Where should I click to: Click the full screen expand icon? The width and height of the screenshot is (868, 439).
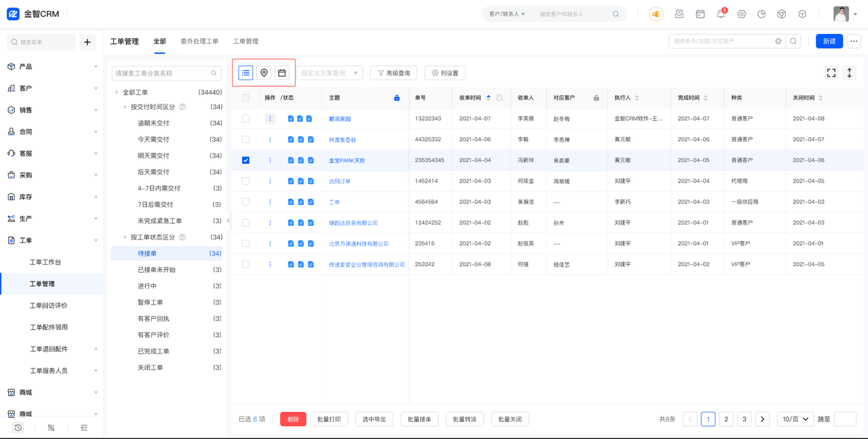coord(831,73)
